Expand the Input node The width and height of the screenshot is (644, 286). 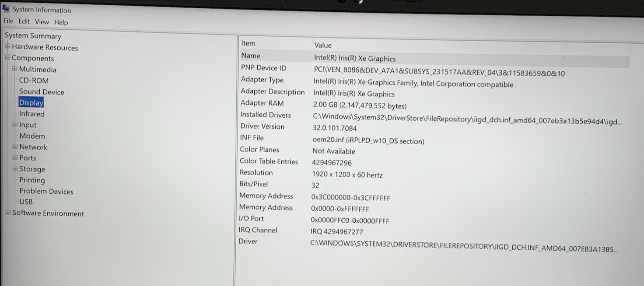(15, 124)
